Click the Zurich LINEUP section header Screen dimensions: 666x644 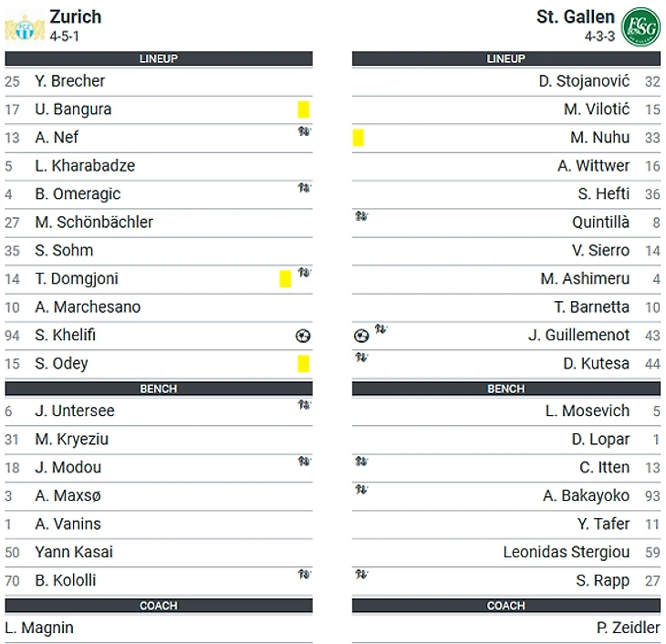click(x=159, y=58)
